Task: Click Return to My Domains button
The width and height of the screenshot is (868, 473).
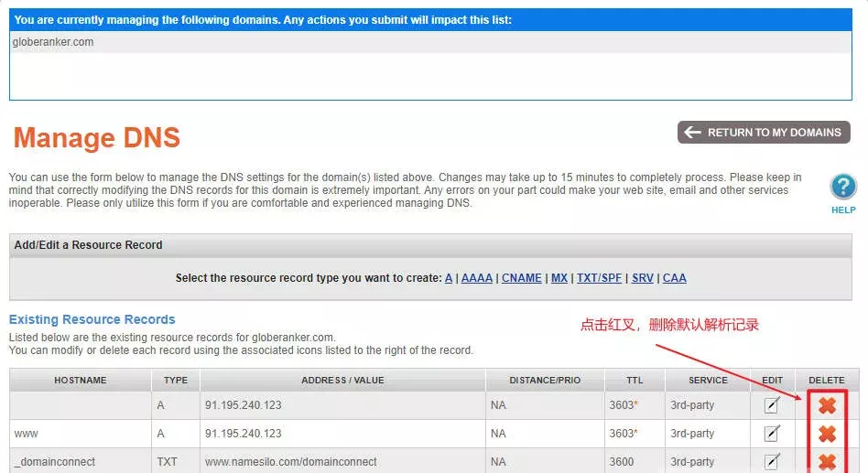Action: point(764,133)
